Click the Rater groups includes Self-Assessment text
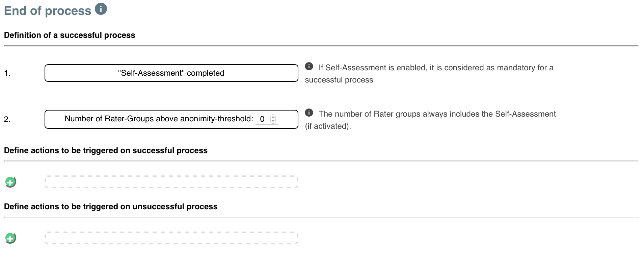 point(430,120)
